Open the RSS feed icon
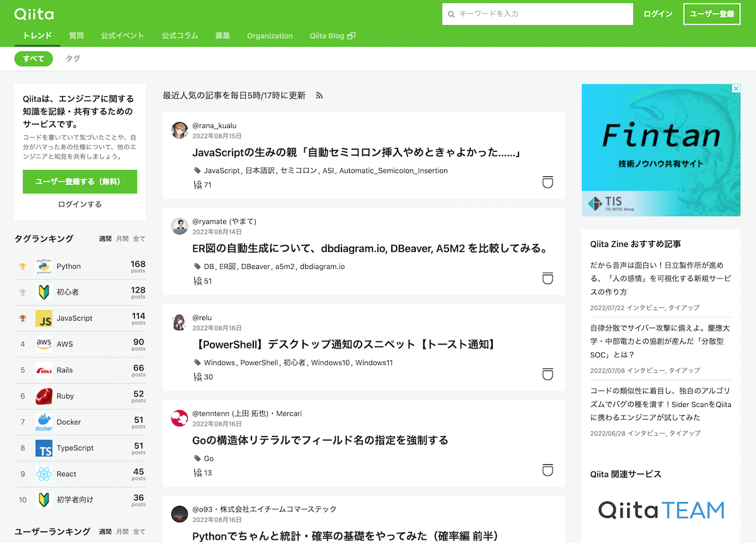This screenshot has width=756, height=543. point(319,96)
